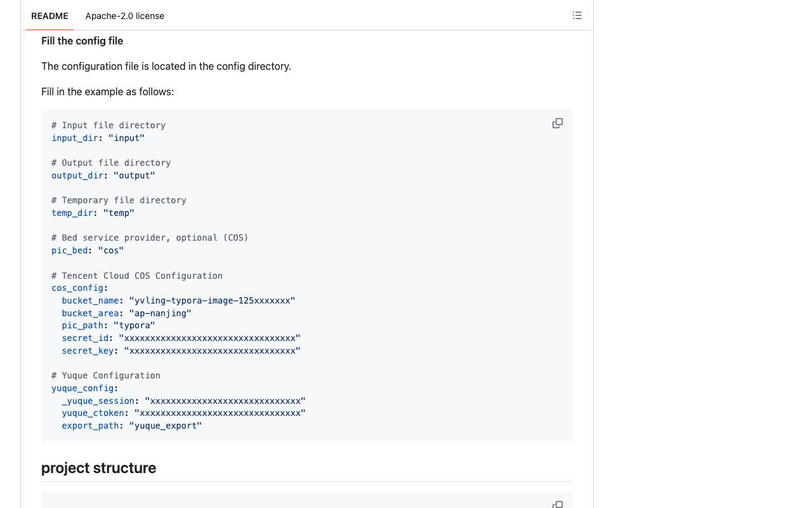The width and height of the screenshot is (812, 508).
Task: Click the export_path value "yuque_export"
Action: pyautogui.click(x=165, y=425)
